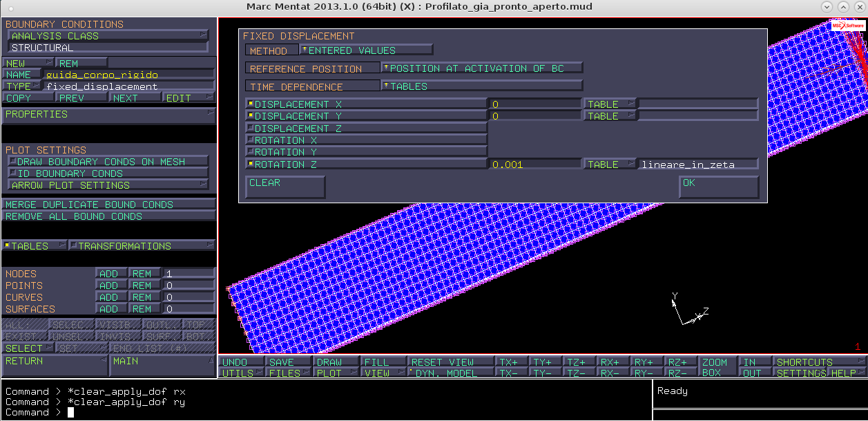Open the TABLE selector for Displacement X

pyautogui.click(x=610, y=104)
